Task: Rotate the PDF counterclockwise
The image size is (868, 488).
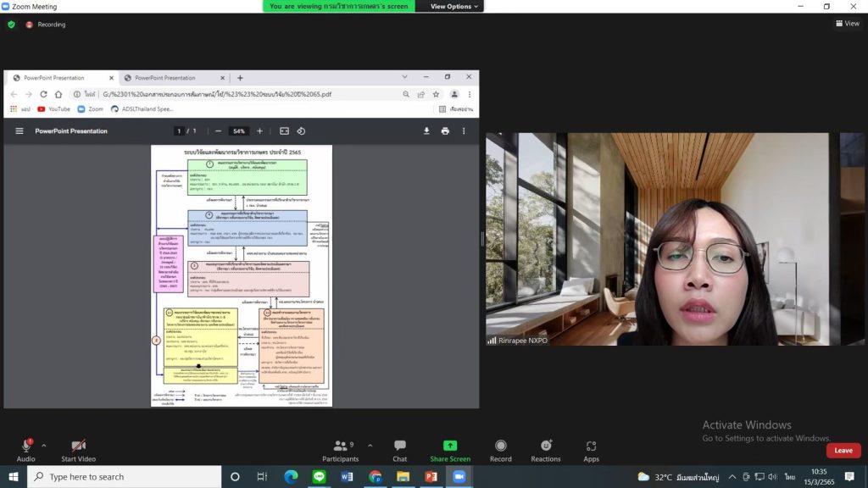Action: (301, 131)
